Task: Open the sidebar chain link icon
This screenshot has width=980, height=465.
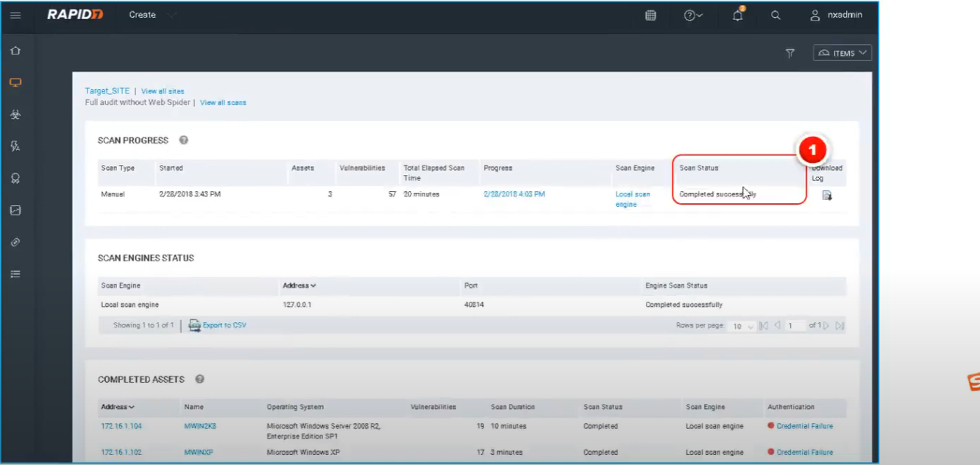Action: tap(15, 242)
